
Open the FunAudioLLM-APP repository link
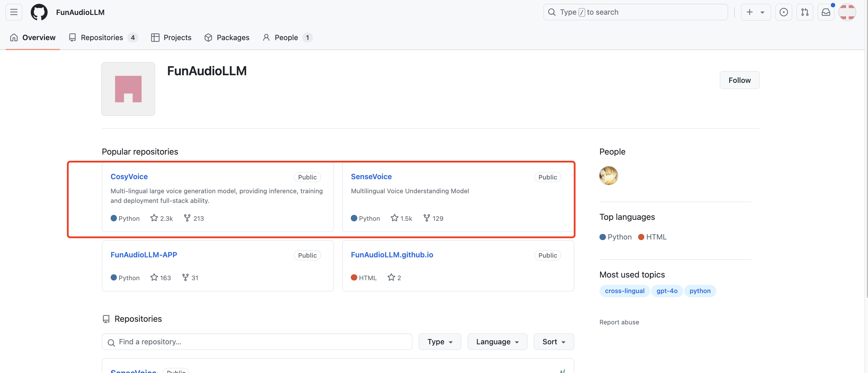pos(144,254)
